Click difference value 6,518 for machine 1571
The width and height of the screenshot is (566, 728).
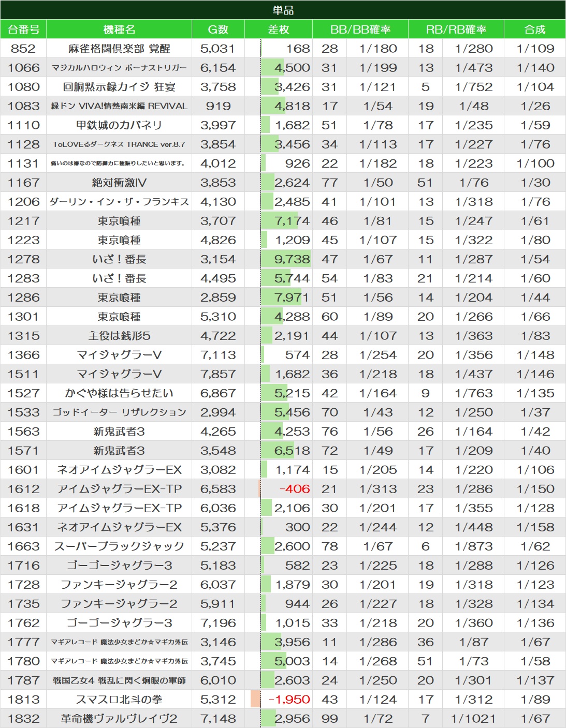(292, 451)
